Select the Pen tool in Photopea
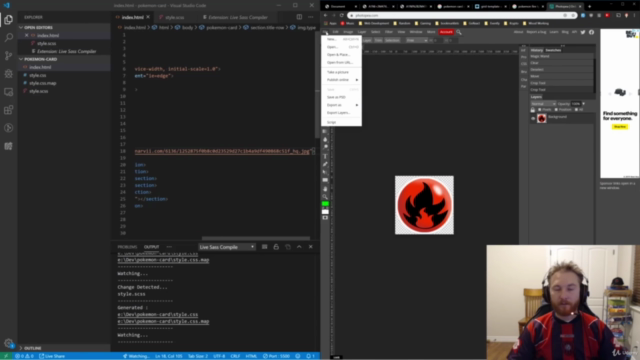640x360 pixels. coord(325,164)
